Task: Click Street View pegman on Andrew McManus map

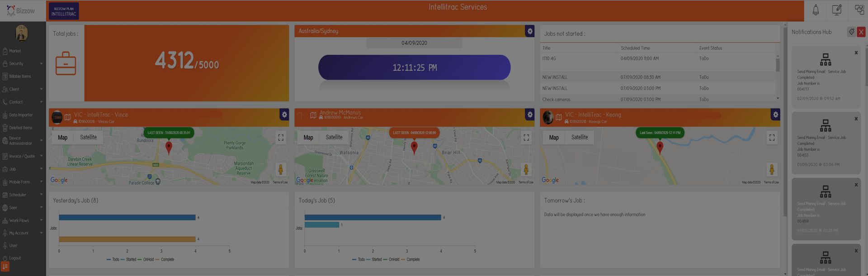Action: click(x=526, y=169)
